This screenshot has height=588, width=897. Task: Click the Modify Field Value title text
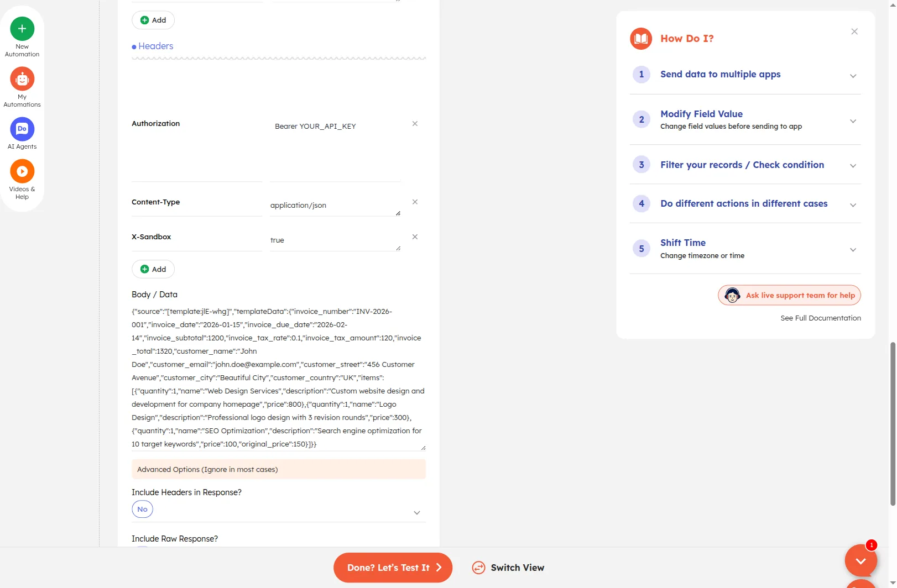(701, 114)
